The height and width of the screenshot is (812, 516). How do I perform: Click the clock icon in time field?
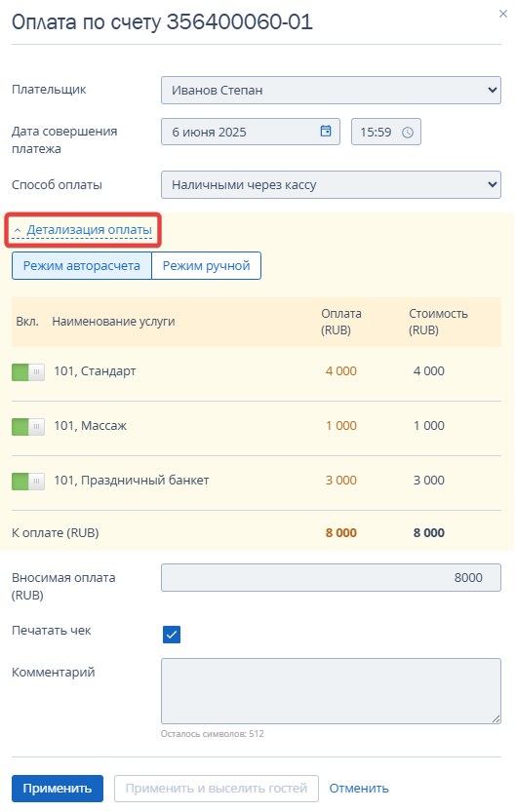click(x=408, y=133)
